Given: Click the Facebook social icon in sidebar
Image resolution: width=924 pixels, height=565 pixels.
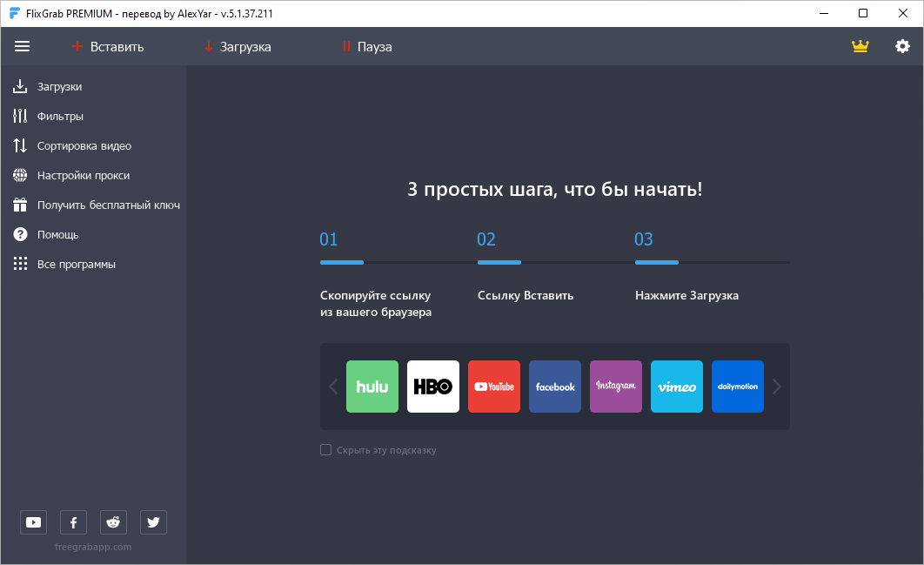Looking at the screenshot, I should (73, 522).
